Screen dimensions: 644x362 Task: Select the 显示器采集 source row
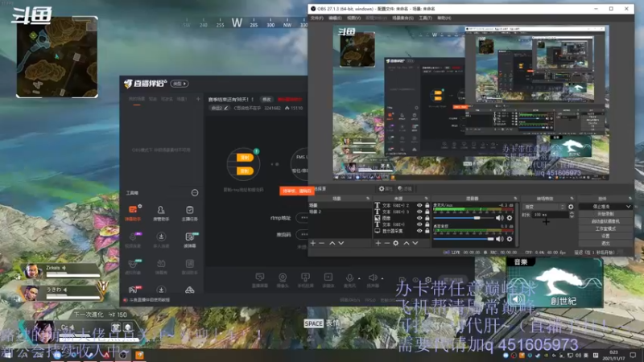click(402, 231)
